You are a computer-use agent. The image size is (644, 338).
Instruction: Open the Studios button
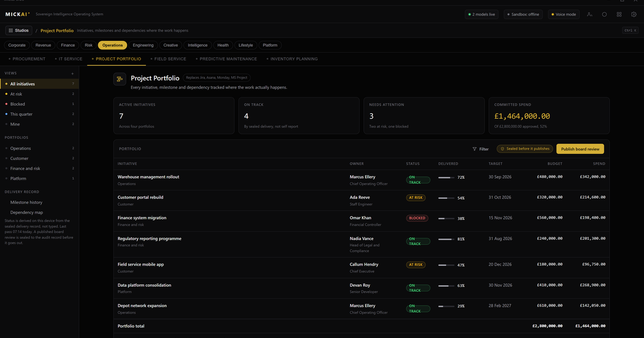click(19, 31)
